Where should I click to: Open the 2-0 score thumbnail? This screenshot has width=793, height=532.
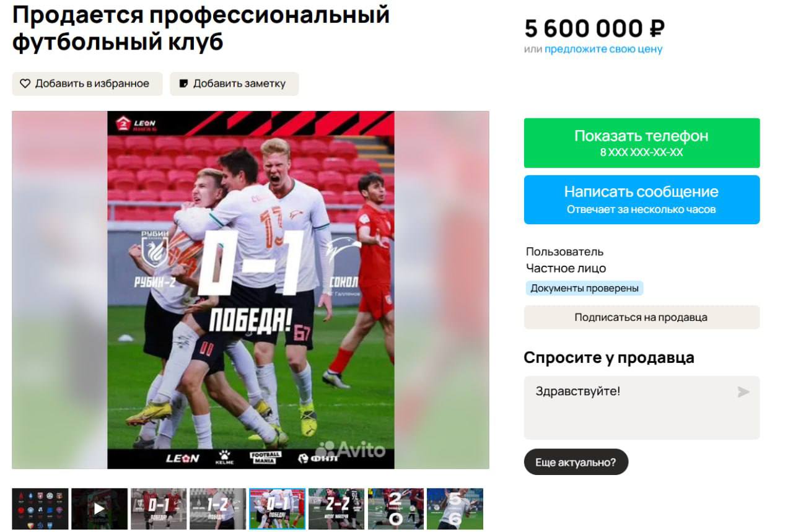tap(396, 509)
